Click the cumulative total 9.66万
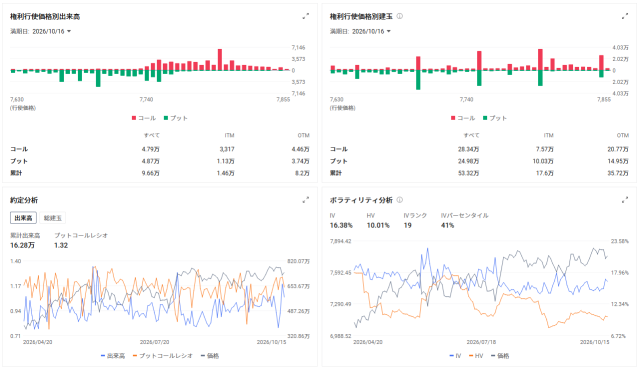The width and height of the screenshot is (640, 369). pyautogui.click(x=151, y=173)
